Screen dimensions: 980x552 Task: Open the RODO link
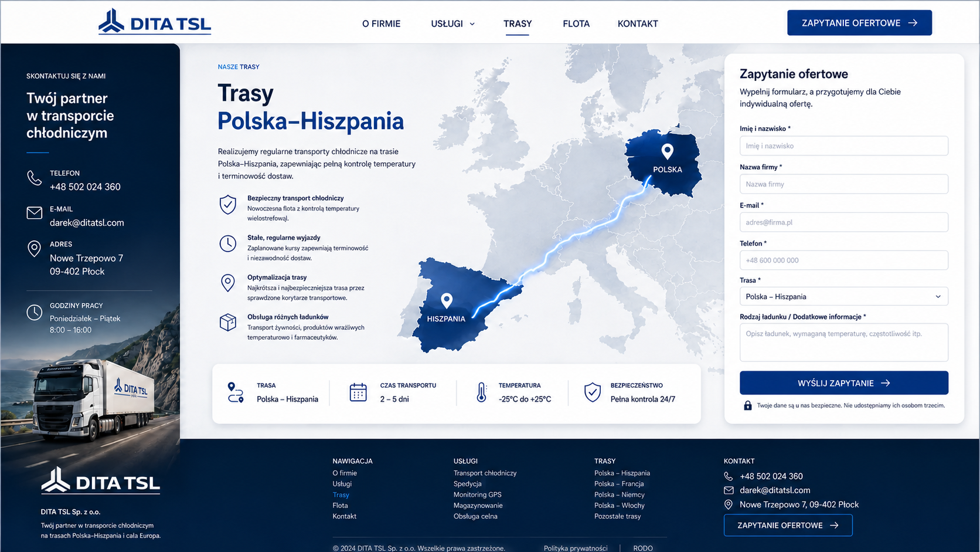642,548
